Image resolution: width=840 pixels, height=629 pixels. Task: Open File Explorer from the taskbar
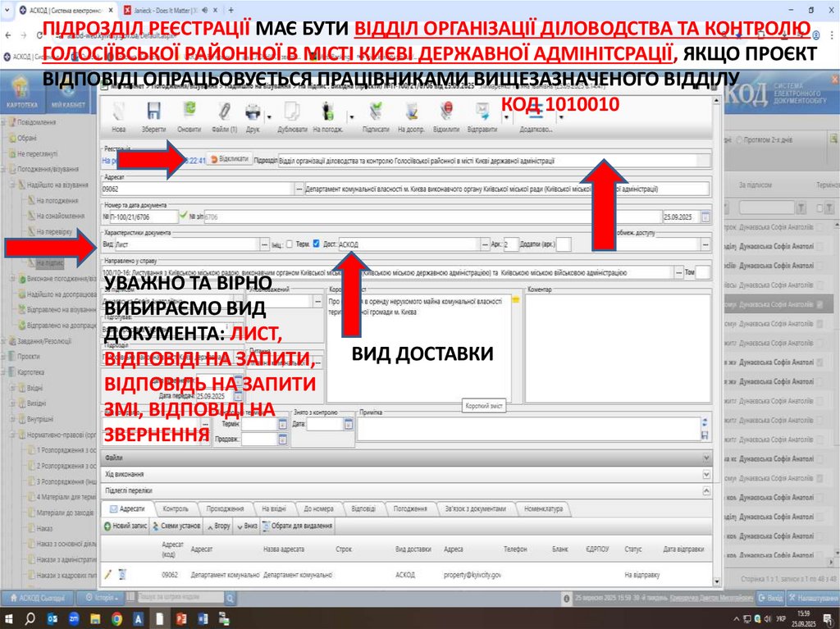tap(95, 619)
